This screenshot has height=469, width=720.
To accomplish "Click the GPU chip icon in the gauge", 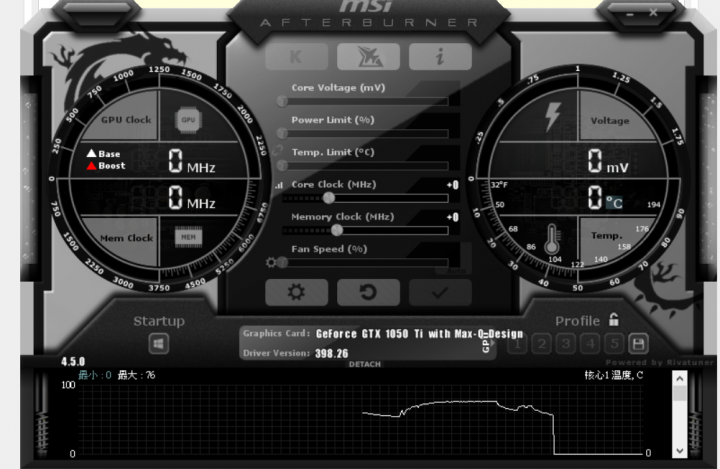I will [188, 120].
